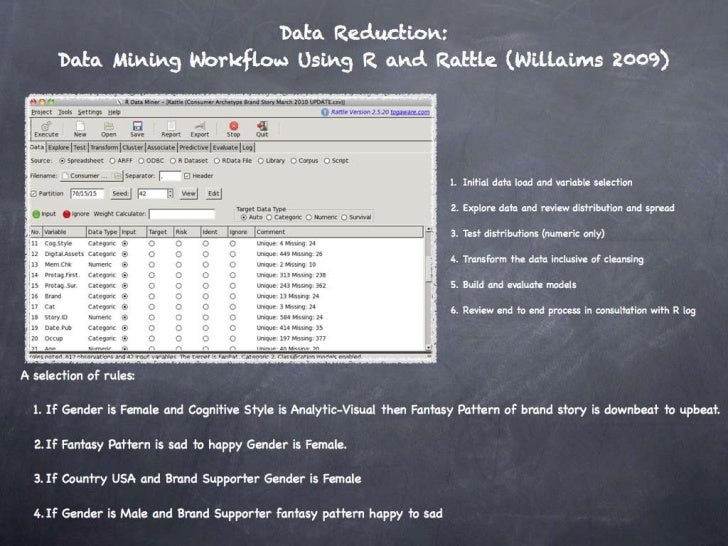728x546 pixels.
Task: Click the variable list scrollbar down arrow
Action: (429, 347)
